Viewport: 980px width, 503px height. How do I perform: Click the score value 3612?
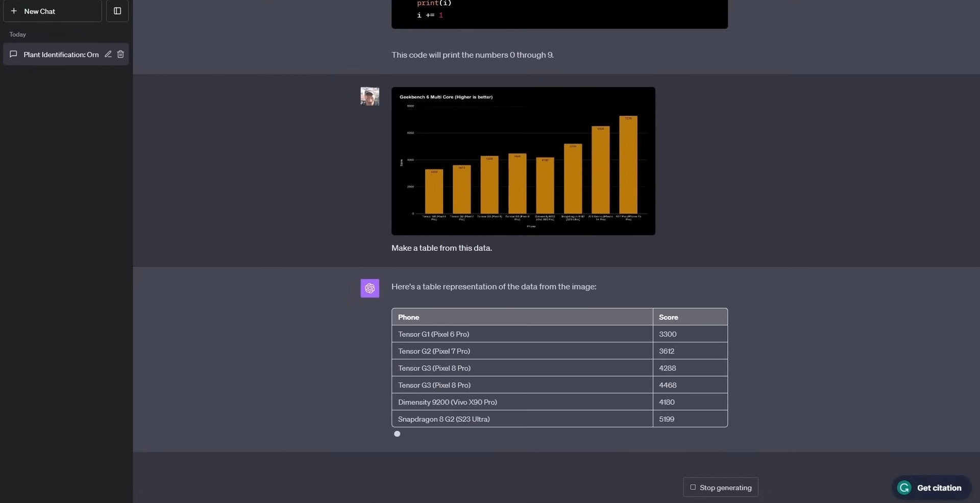(667, 351)
